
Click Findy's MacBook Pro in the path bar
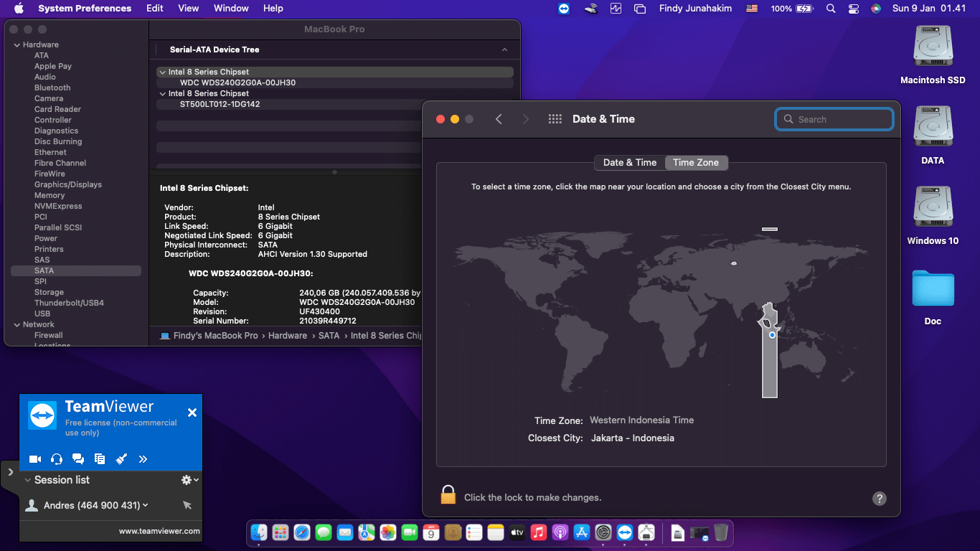coord(215,336)
